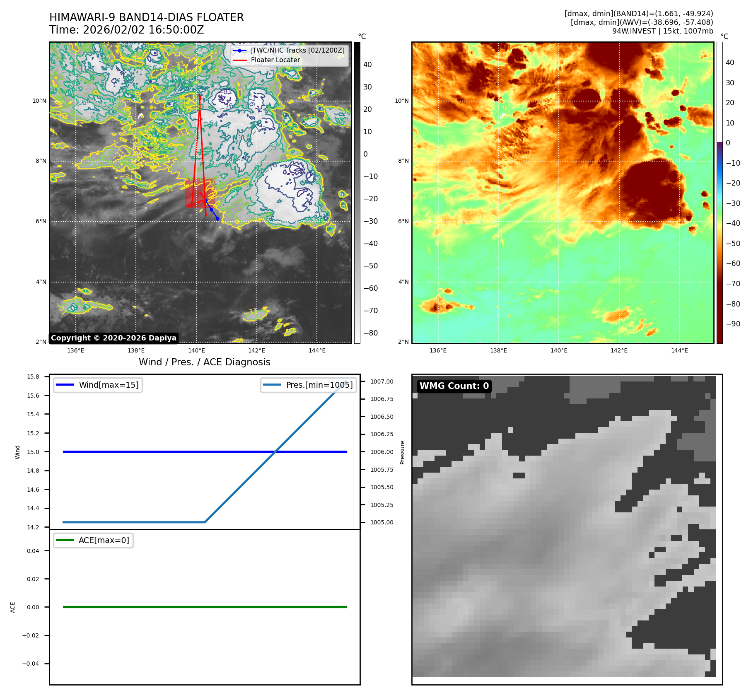Click the Copyright 2020-2026 Dapiya watermark

tap(113, 338)
